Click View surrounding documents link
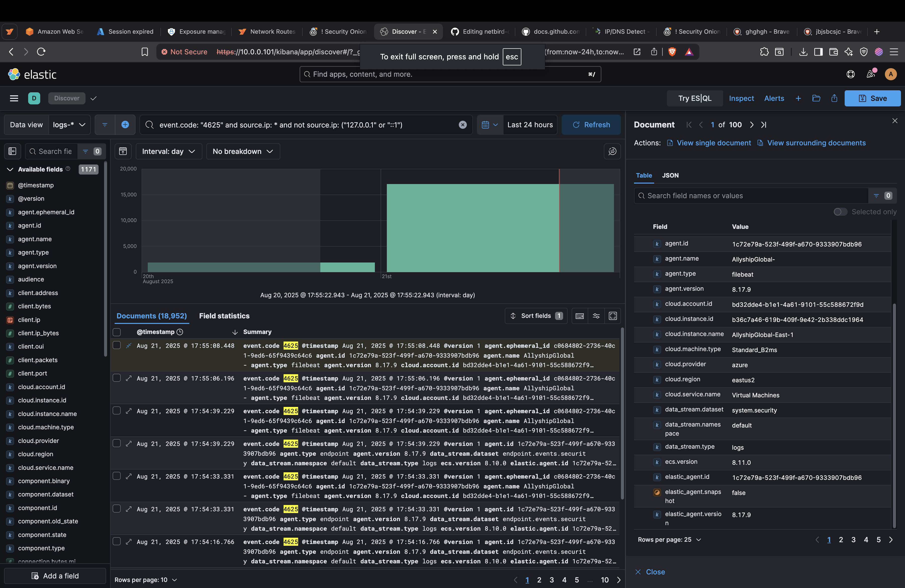Screen dimensions: 905x588 pyautogui.click(x=816, y=143)
